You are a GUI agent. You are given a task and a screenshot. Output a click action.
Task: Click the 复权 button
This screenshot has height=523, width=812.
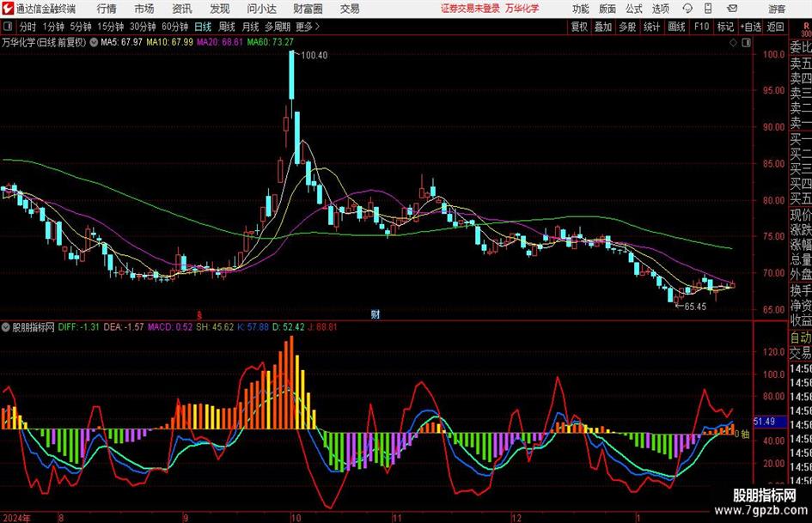point(579,27)
